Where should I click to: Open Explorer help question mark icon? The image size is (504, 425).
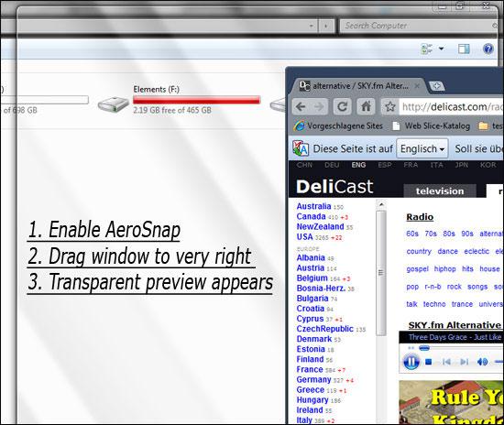488,49
